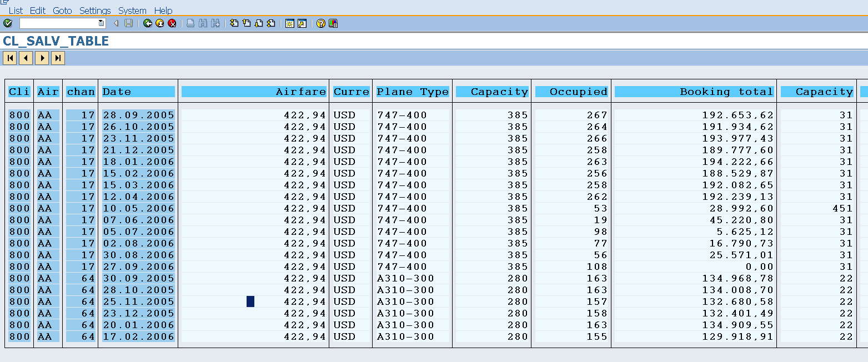Click the green Enter checkmark icon

click(8, 23)
